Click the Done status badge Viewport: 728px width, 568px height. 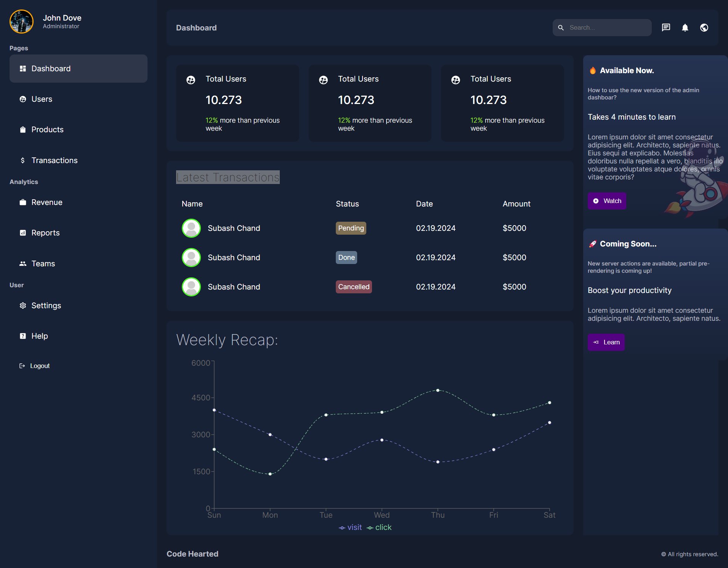click(x=346, y=258)
